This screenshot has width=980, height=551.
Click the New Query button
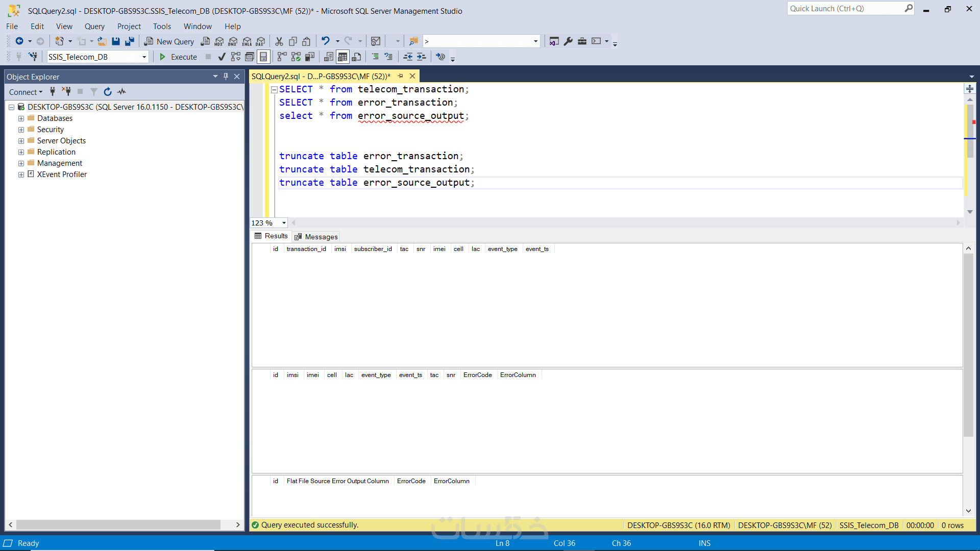[x=169, y=41]
